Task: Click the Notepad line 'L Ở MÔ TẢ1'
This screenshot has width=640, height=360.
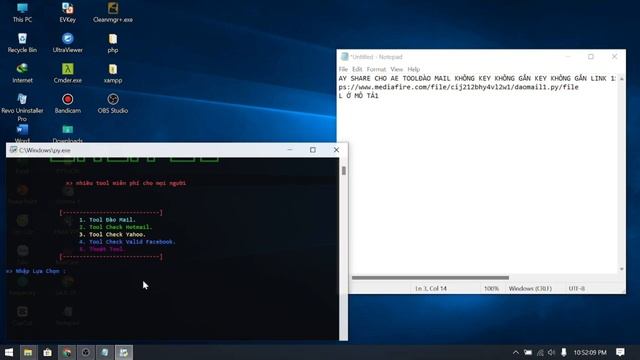Action: (x=358, y=96)
